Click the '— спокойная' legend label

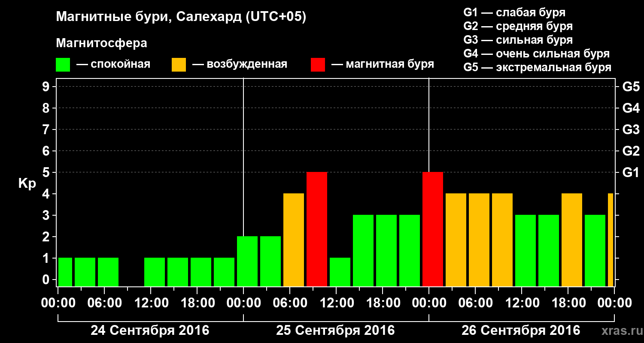pyautogui.click(x=113, y=64)
